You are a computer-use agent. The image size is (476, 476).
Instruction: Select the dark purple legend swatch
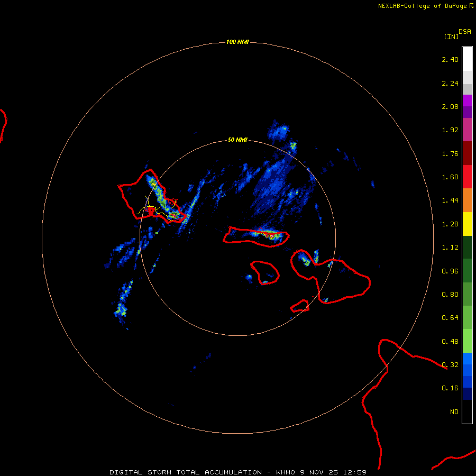[x=467, y=112]
